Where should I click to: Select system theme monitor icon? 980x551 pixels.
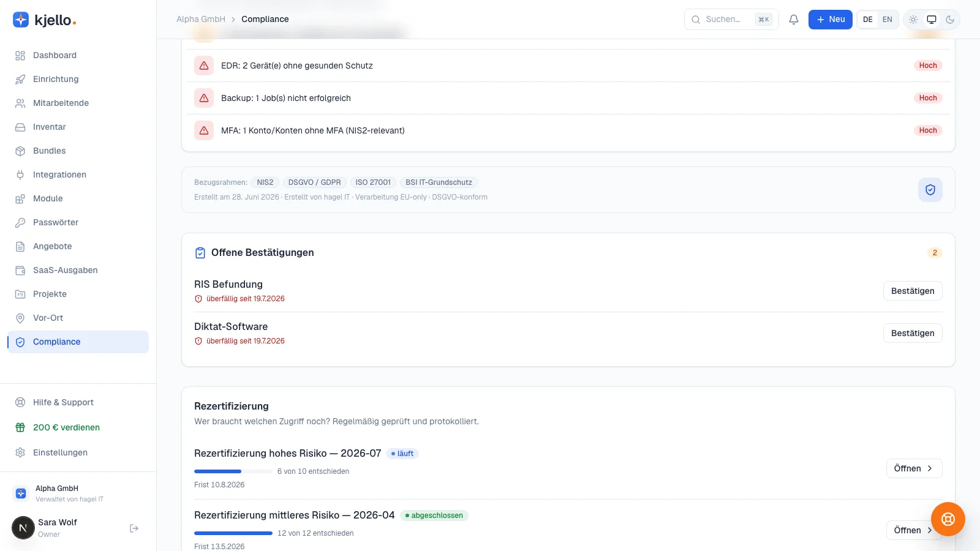coord(932,20)
